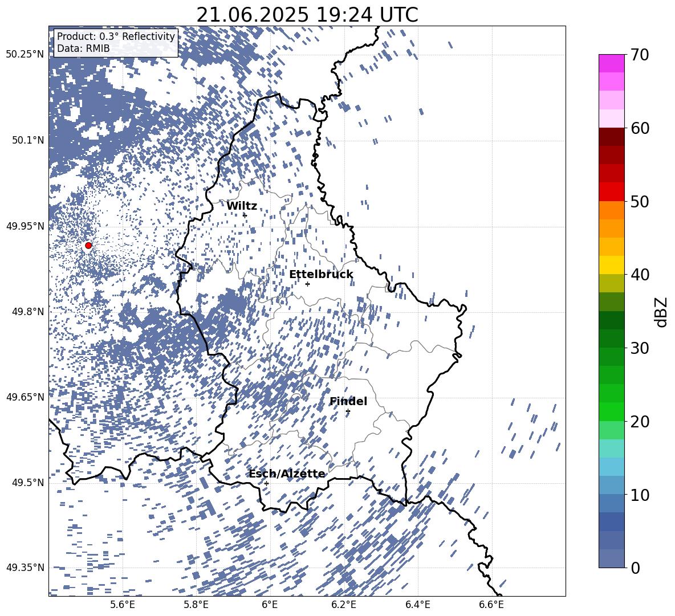This screenshot has width=675, height=616.
Task: Click the bright red colorbar segment above 50
Action: (x=611, y=192)
